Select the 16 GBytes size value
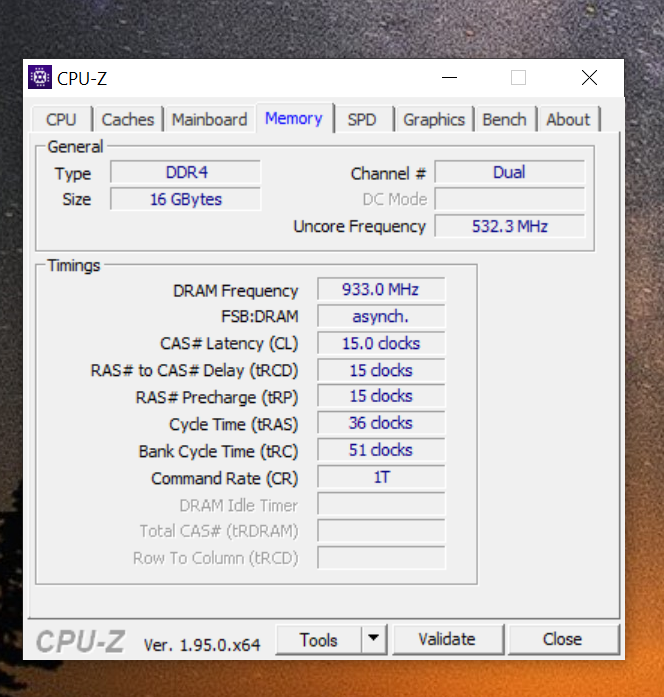The height and width of the screenshot is (697, 664). 186,199
